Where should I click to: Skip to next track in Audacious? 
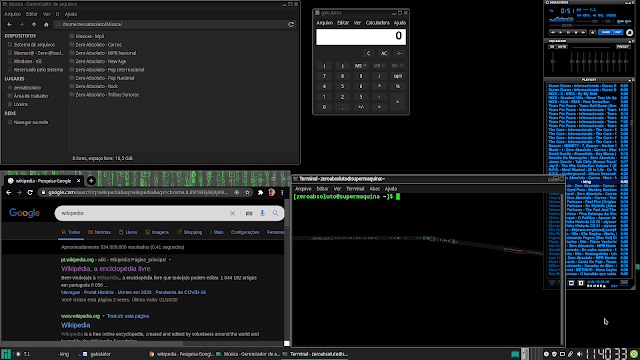pyautogui.click(x=583, y=32)
